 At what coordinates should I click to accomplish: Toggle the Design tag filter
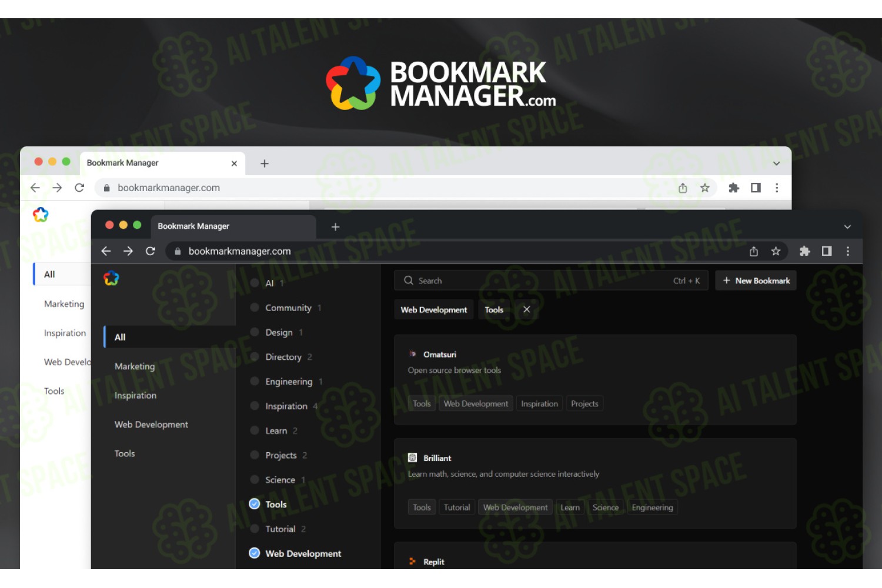click(x=255, y=332)
